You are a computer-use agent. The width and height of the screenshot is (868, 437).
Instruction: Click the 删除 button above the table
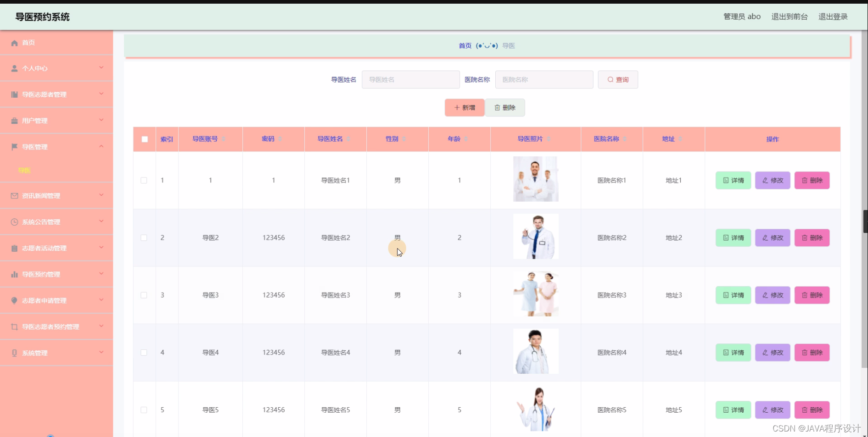click(x=505, y=107)
